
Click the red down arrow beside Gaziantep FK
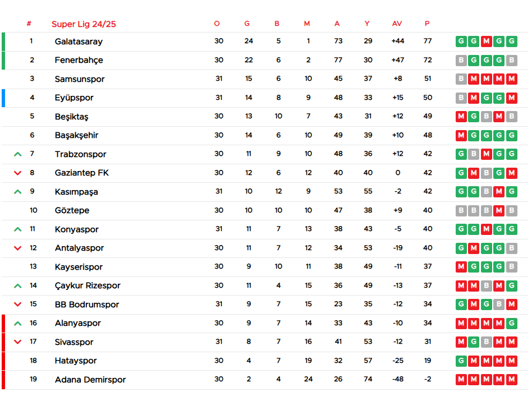(x=17, y=173)
